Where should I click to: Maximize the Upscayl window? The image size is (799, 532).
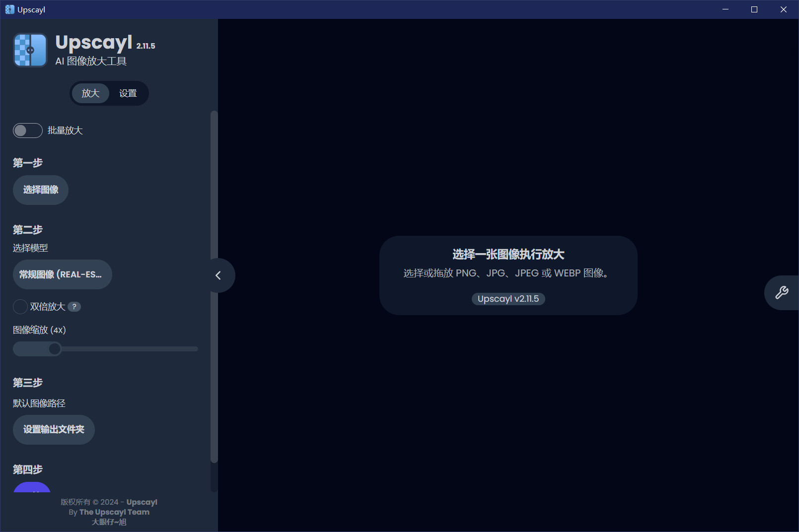click(x=754, y=9)
